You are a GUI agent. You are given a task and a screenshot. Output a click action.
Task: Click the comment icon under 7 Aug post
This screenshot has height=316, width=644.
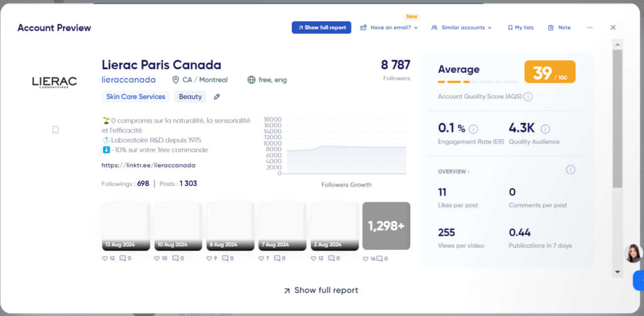point(277,259)
